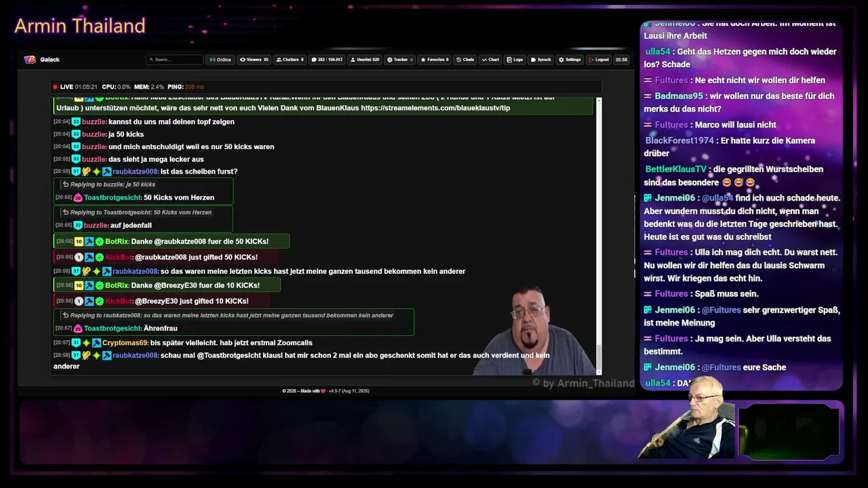868x488 pixels.
Task: Click green sparkle badge on 'ist das scheiben furst?' row
Action: (96, 171)
